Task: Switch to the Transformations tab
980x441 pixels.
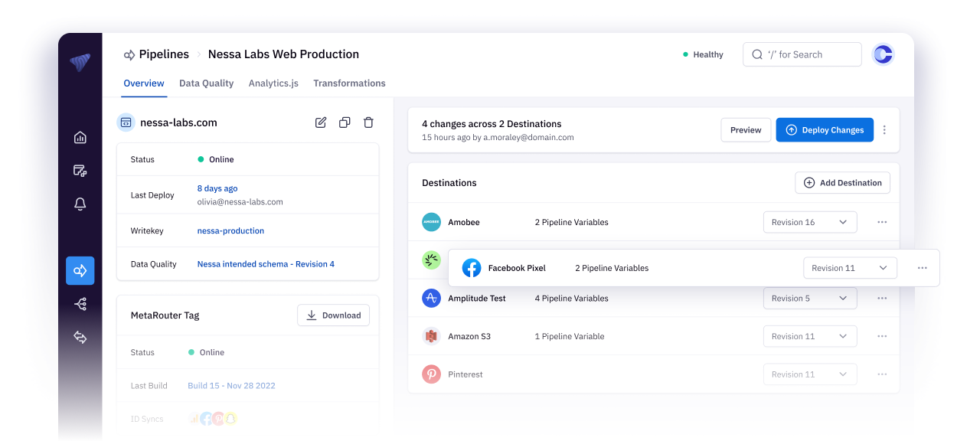Action: point(349,83)
